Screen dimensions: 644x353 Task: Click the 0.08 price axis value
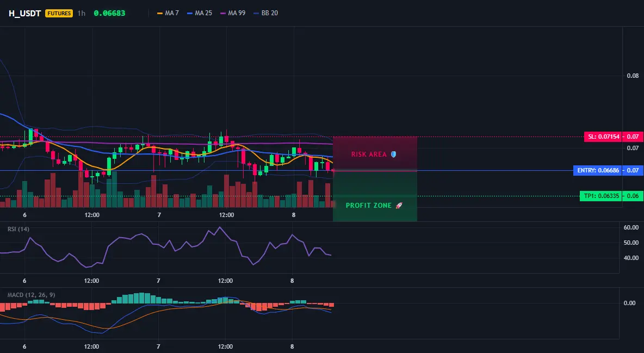(633, 76)
